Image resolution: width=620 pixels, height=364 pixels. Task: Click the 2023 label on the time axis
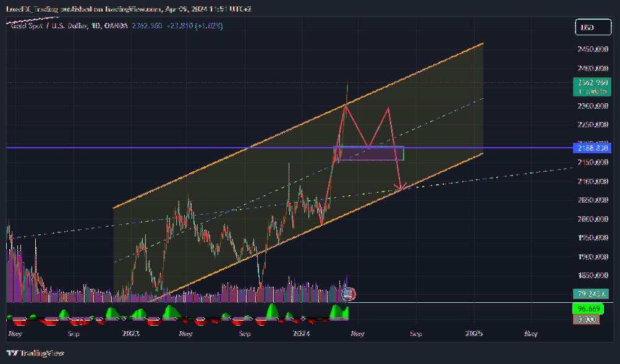coord(131,334)
